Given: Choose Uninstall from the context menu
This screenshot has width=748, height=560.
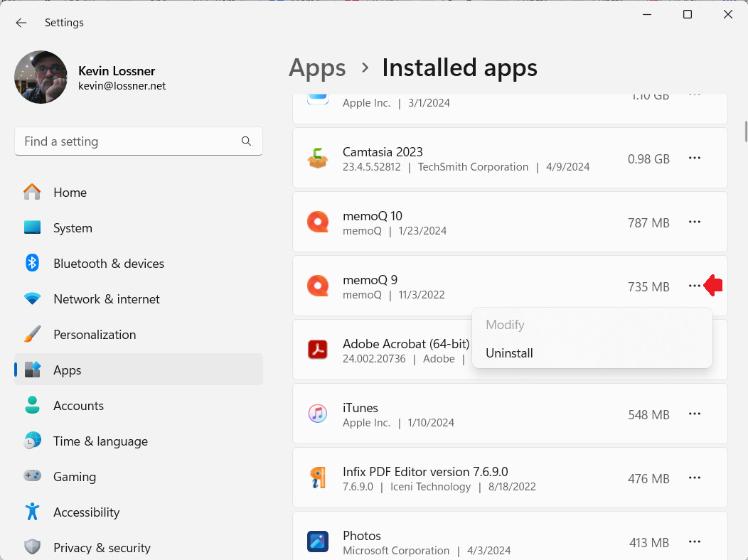Looking at the screenshot, I should pos(592,353).
